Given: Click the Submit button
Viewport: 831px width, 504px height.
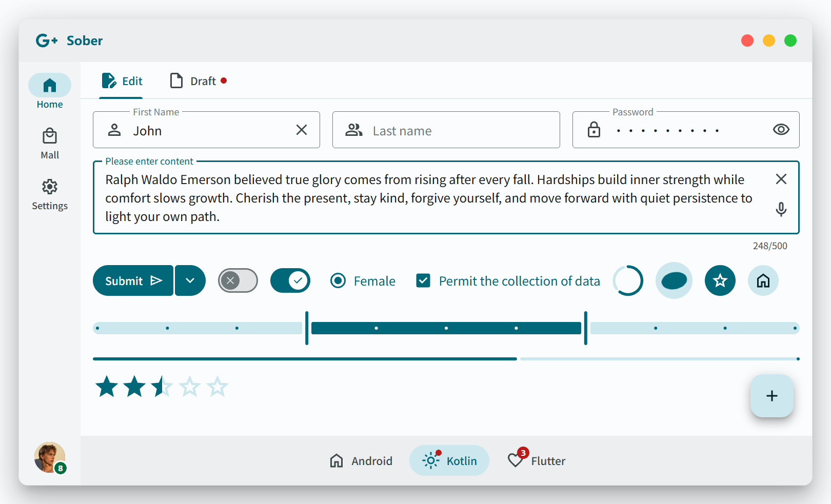Looking at the screenshot, I should (133, 280).
